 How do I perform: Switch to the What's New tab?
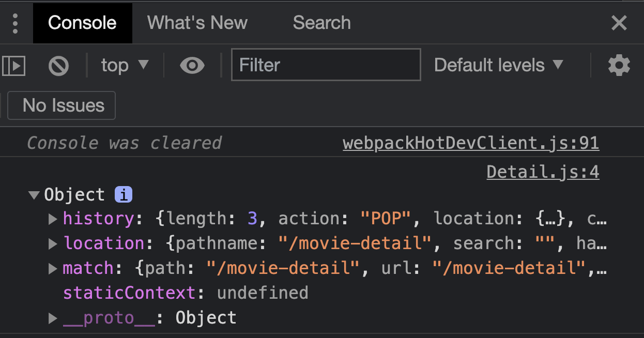[x=197, y=23]
